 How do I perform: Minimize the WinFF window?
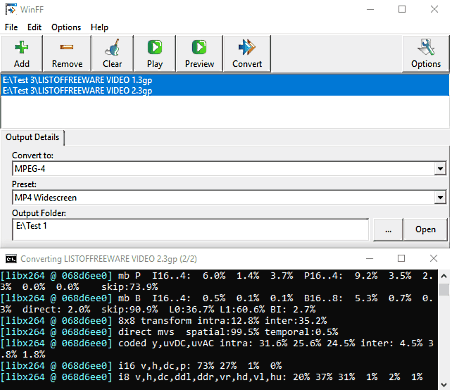(x=370, y=9)
